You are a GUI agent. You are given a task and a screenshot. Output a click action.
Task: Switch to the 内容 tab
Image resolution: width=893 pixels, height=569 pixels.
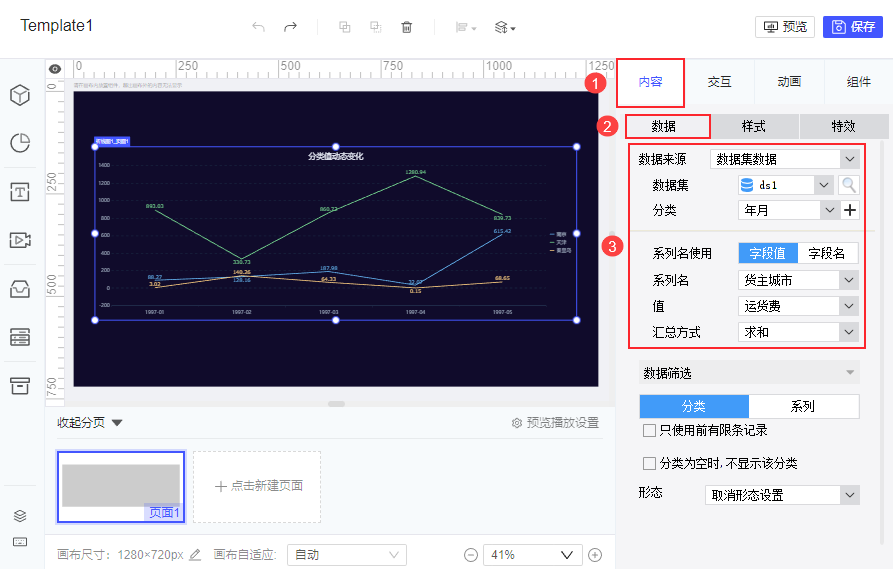[x=650, y=82]
